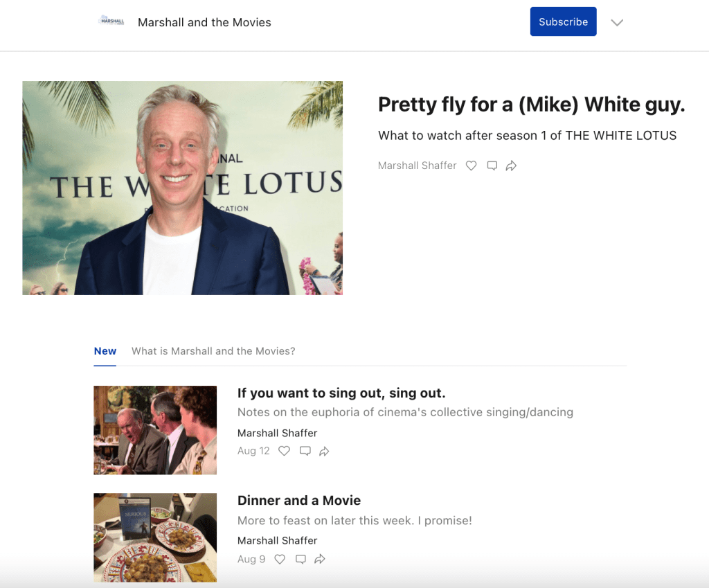Image resolution: width=709 pixels, height=588 pixels.
Task: Share the Dinner and a Movie post
Action: point(320,559)
